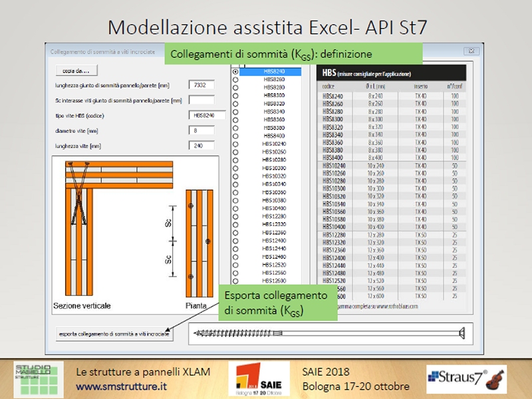Click the lunghezza vite field showing 240
The image size is (532, 399).
click(x=201, y=145)
